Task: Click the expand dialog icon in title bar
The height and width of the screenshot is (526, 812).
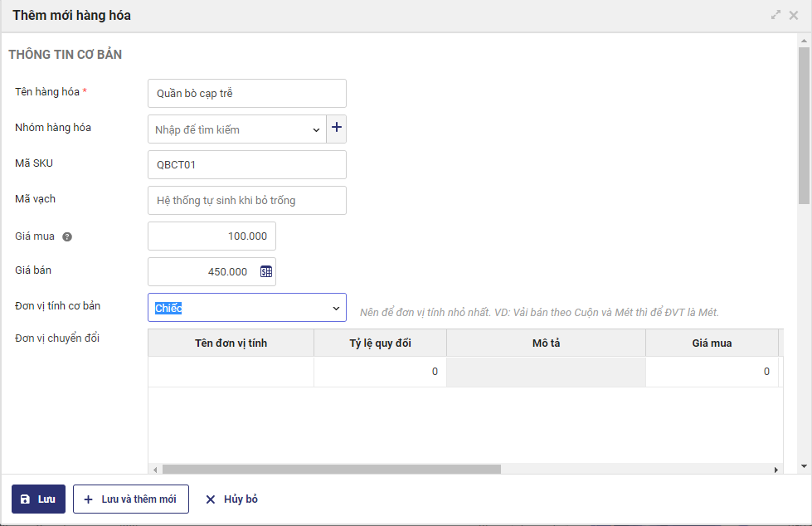Action: [776, 15]
